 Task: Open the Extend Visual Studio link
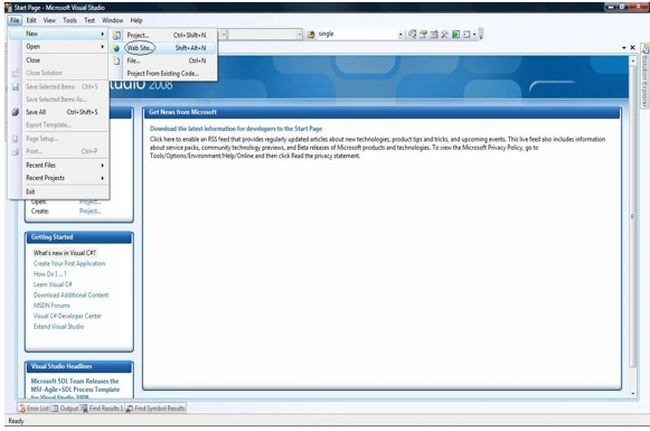click(58, 327)
